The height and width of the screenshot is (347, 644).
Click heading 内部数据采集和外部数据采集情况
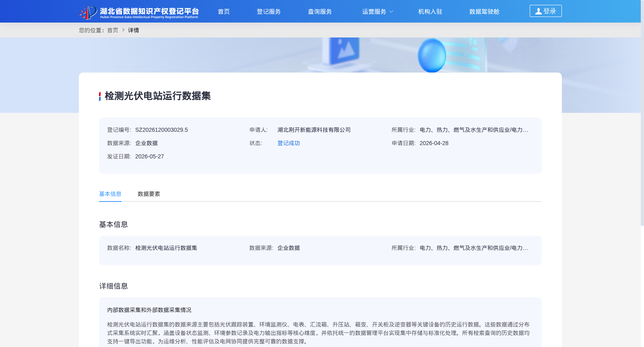click(149, 310)
